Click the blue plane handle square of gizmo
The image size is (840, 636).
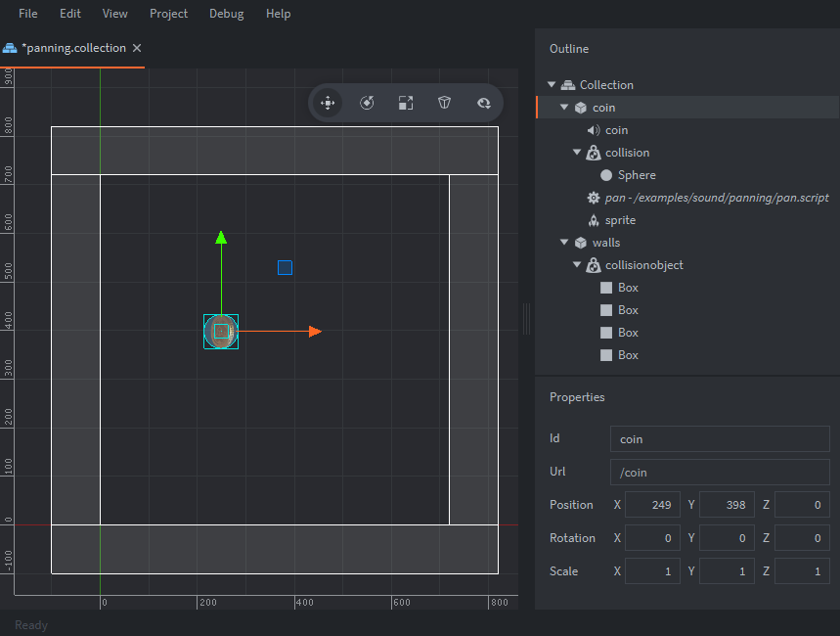285,267
